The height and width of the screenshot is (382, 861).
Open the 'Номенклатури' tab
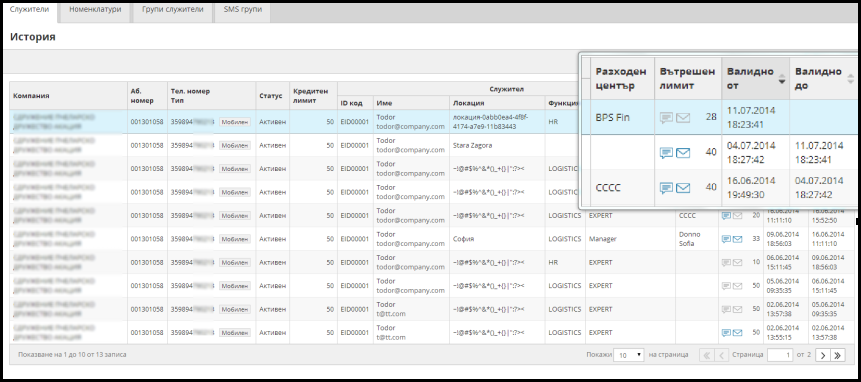pos(96,10)
